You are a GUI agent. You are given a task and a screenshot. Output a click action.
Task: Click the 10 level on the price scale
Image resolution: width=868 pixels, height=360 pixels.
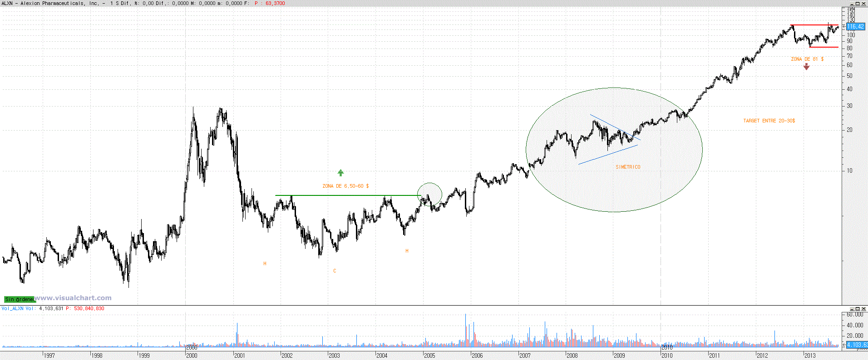click(x=849, y=171)
